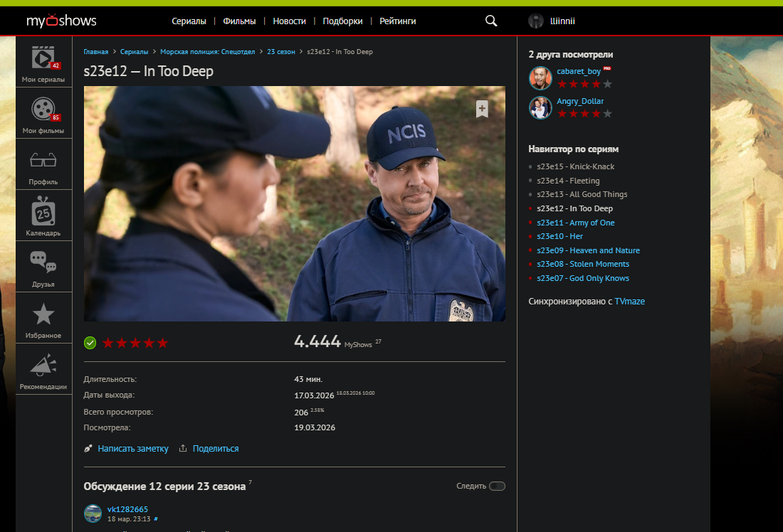Rate episode with the fifth star
The image size is (783, 532).
pos(163,343)
